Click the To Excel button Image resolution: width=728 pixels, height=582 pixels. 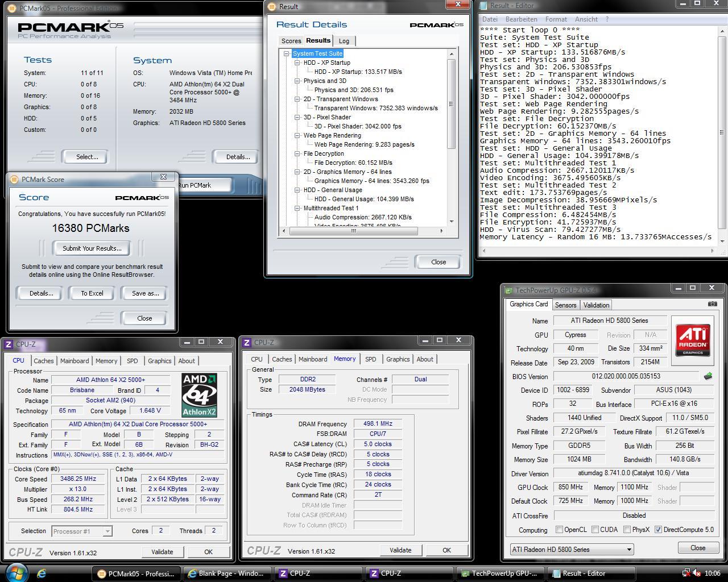92,293
